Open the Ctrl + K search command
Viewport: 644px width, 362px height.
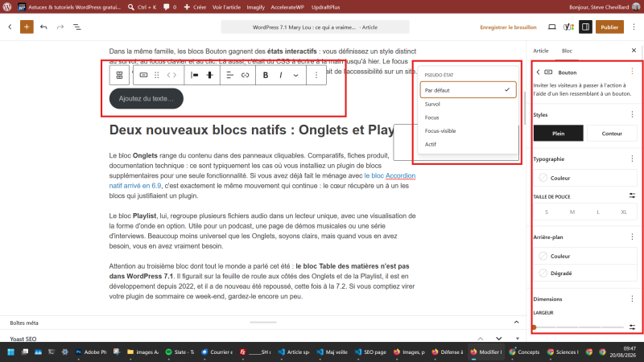point(142,7)
